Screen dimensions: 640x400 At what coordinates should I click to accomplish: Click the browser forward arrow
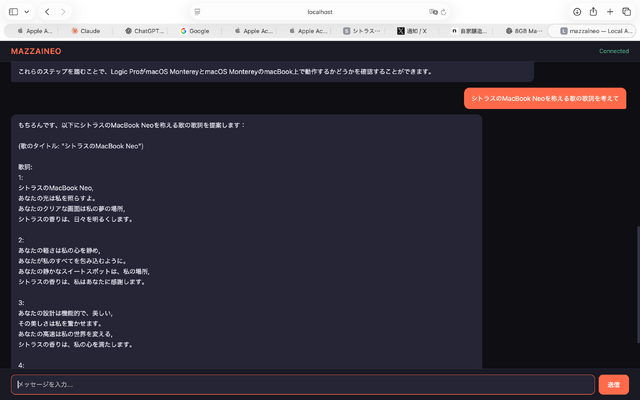pos(64,11)
